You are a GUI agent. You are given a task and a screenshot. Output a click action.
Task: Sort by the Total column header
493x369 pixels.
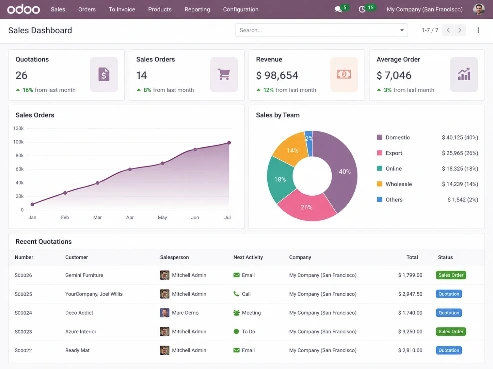412,257
